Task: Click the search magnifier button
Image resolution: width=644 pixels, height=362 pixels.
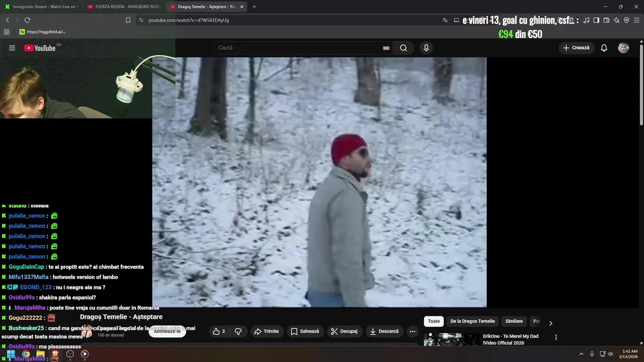Action: click(404, 48)
